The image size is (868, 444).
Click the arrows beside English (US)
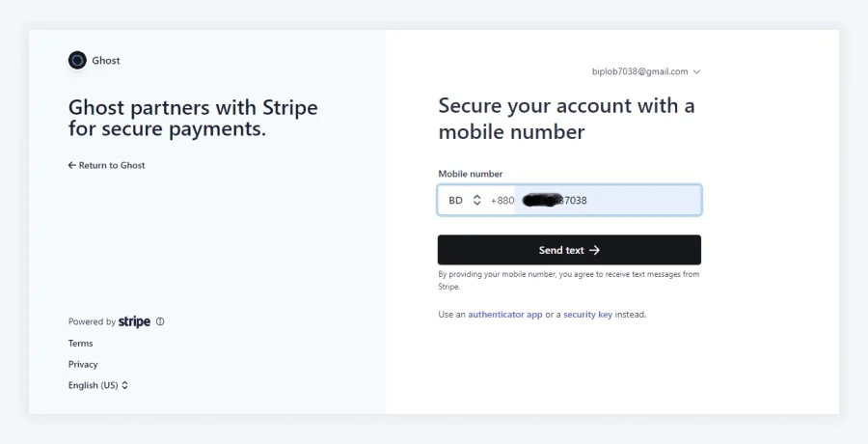tap(124, 385)
